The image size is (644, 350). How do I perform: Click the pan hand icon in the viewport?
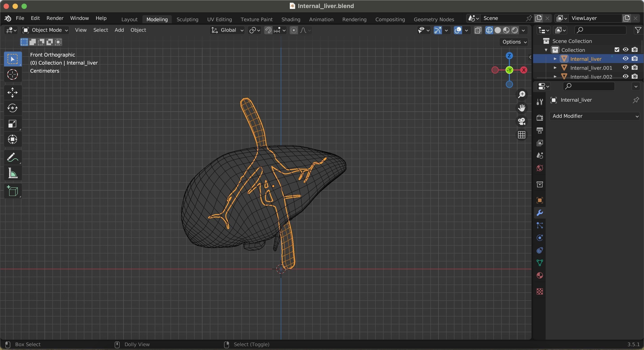click(521, 108)
